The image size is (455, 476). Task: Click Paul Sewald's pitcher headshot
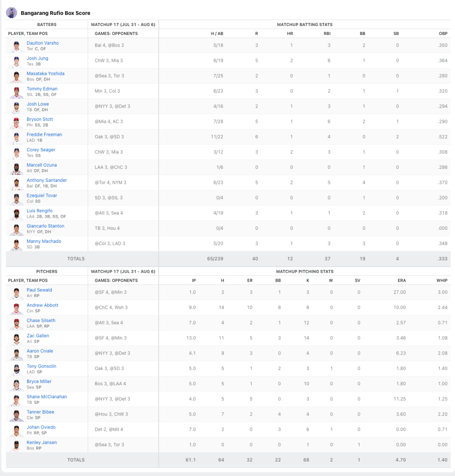tap(17, 293)
